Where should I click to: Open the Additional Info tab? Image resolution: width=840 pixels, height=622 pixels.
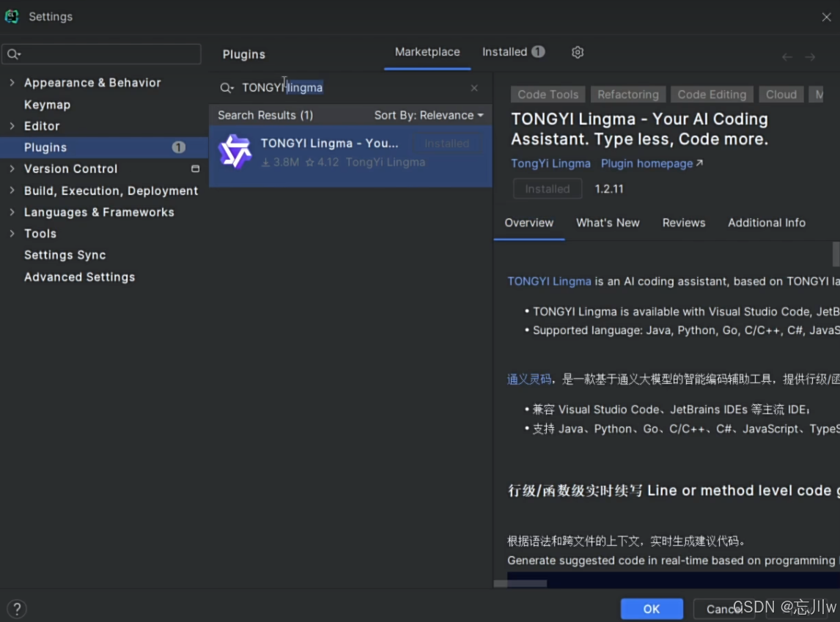(766, 223)
